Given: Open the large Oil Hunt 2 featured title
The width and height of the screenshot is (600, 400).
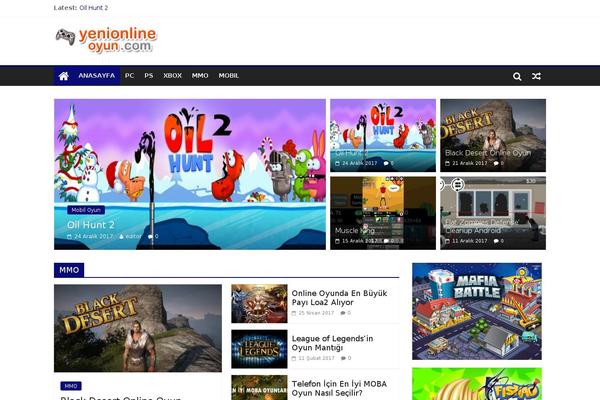Looking at the screenshot, I should coord(91,224).
